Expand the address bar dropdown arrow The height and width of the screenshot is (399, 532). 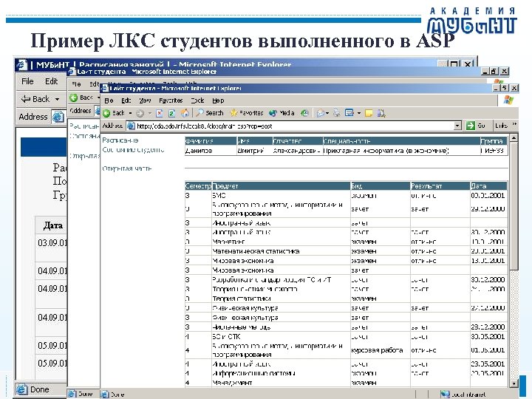[457, 126]
